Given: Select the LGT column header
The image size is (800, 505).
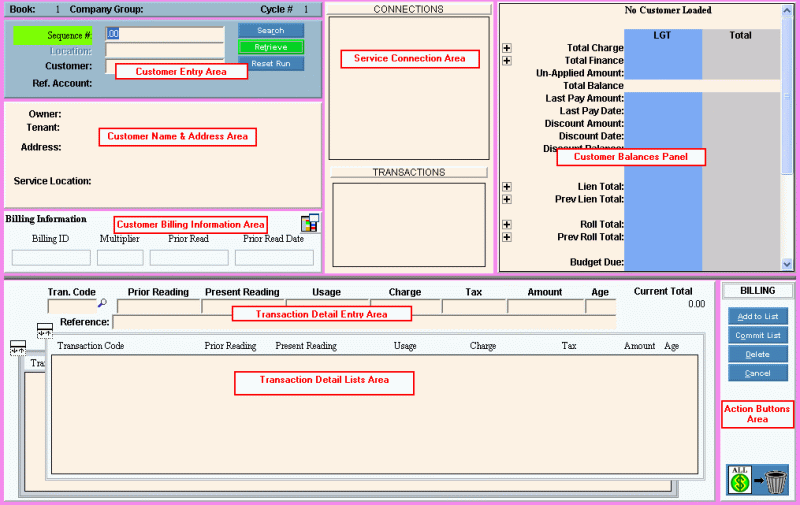Looking at the screenshot, I should pos(663,35).
